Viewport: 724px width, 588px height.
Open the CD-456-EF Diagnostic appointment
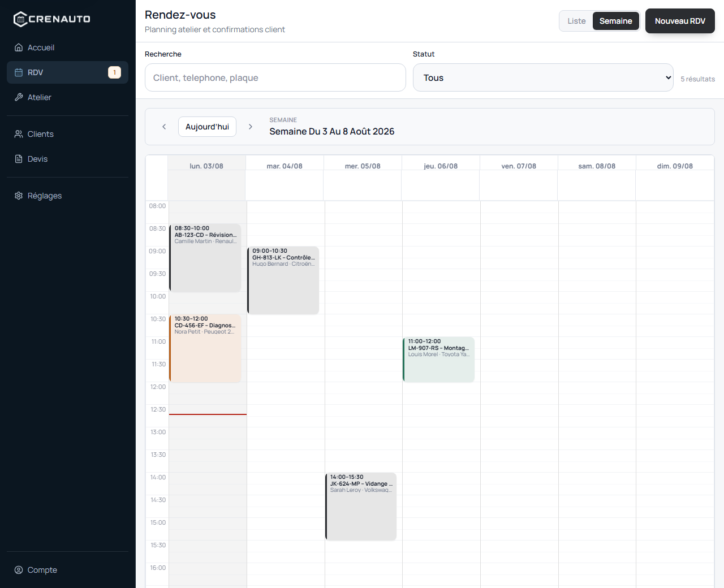[205, 348]
